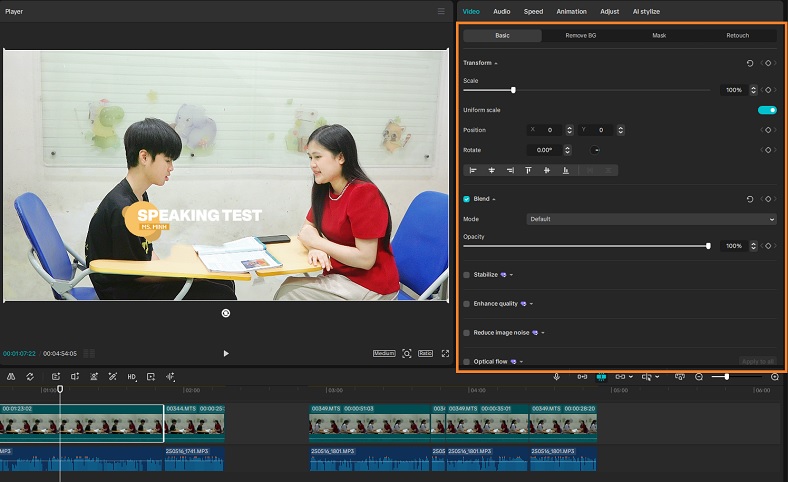Image resolution: width=788 pixels, height=482 pixels.
Task: Enable the Stabilize checkbox
Action: [x=466, y=275]
